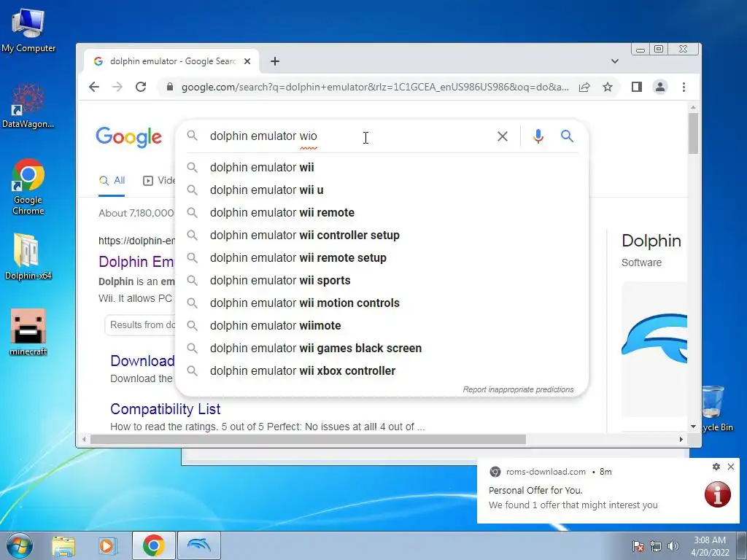747x560 pixels.
Task: Start voice search with microphone icon
Action: point(538,136)
